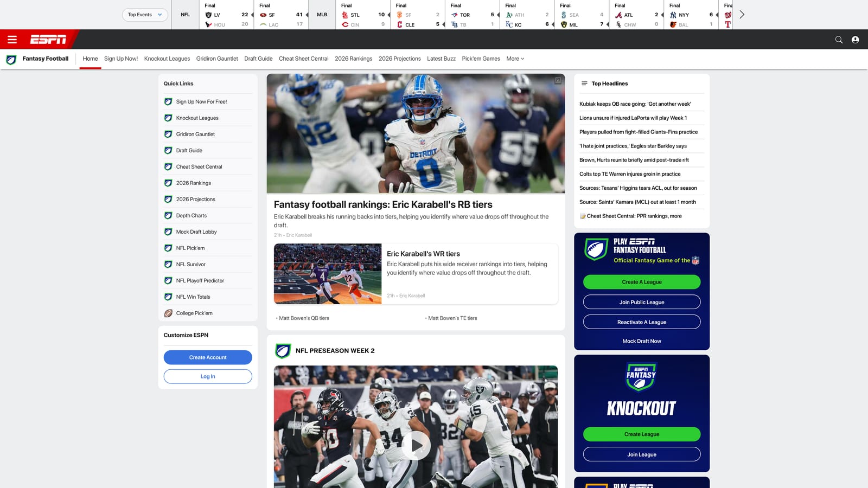This screenshot has width=868, height=488.
Task: Open the 2026 Projections nav tab
Action: pos(400,59)
